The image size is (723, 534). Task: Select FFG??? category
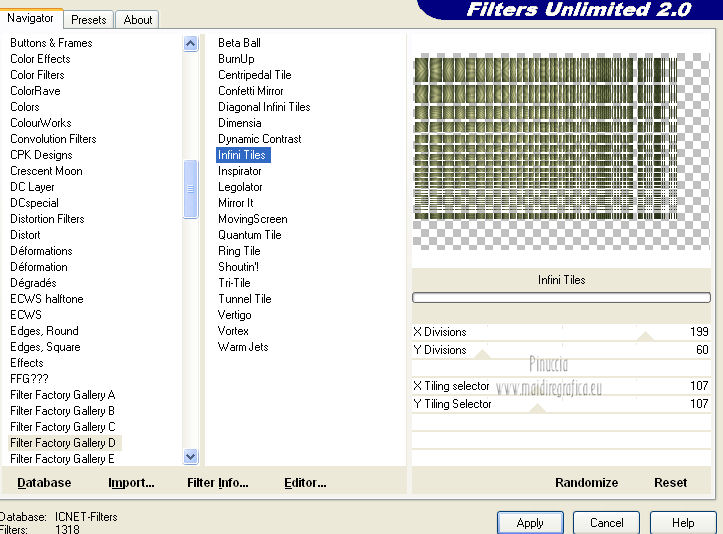29,379
